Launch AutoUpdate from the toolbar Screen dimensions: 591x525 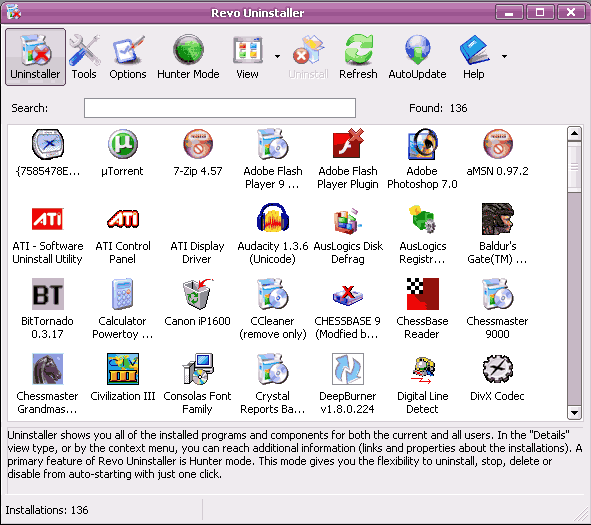point(417,57)
